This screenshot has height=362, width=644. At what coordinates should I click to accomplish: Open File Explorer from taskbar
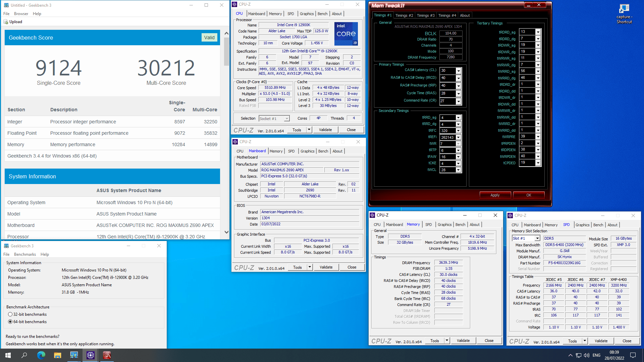click(x=57, y=355)
